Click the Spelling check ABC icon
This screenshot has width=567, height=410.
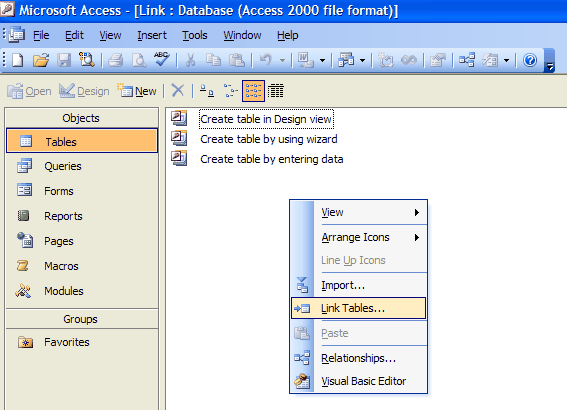[161, 59]
